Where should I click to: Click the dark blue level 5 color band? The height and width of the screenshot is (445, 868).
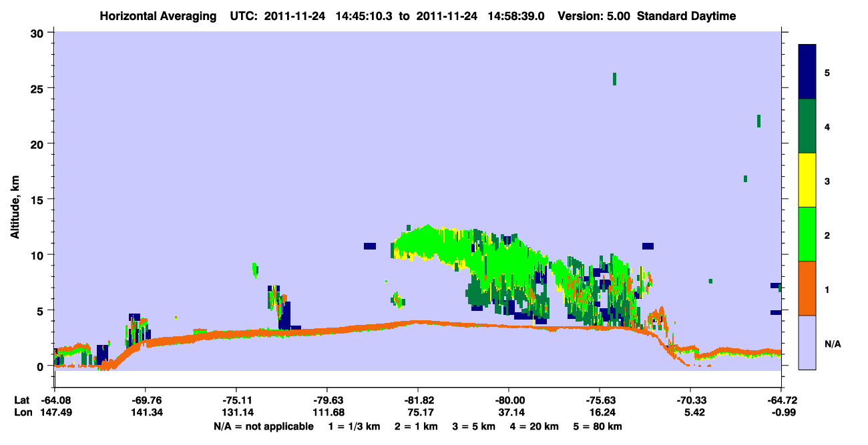[807, 72]
